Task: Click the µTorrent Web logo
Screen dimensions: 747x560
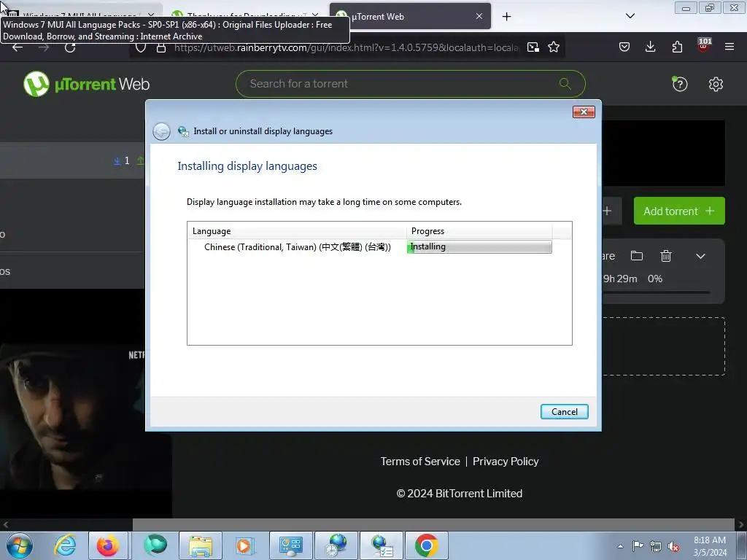Action: pyautogui.click(x=87, y=84)
